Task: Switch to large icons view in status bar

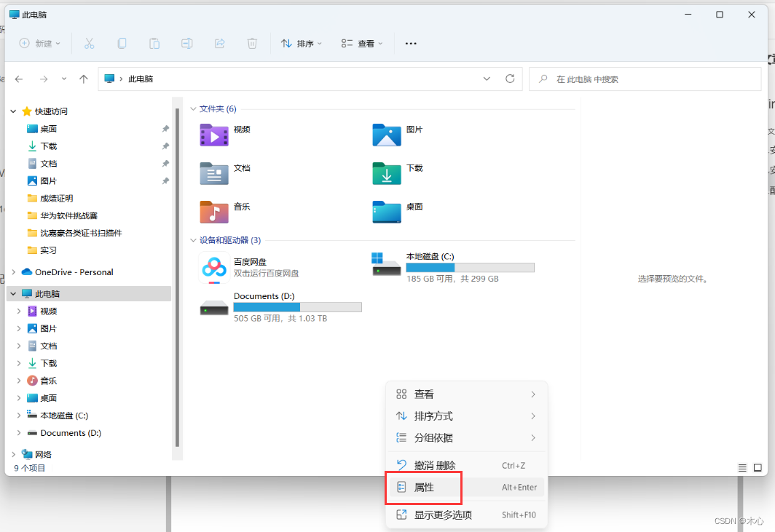Action: [x=758, y=468]
